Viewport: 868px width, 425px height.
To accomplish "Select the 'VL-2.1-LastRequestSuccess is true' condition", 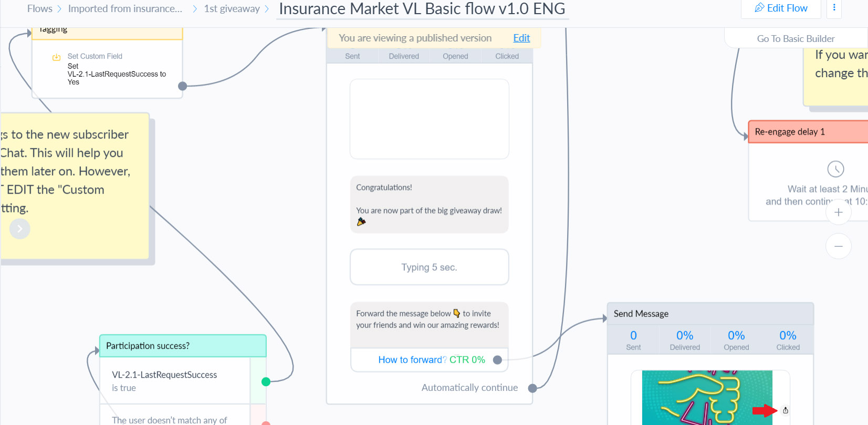I will (175, 381).
